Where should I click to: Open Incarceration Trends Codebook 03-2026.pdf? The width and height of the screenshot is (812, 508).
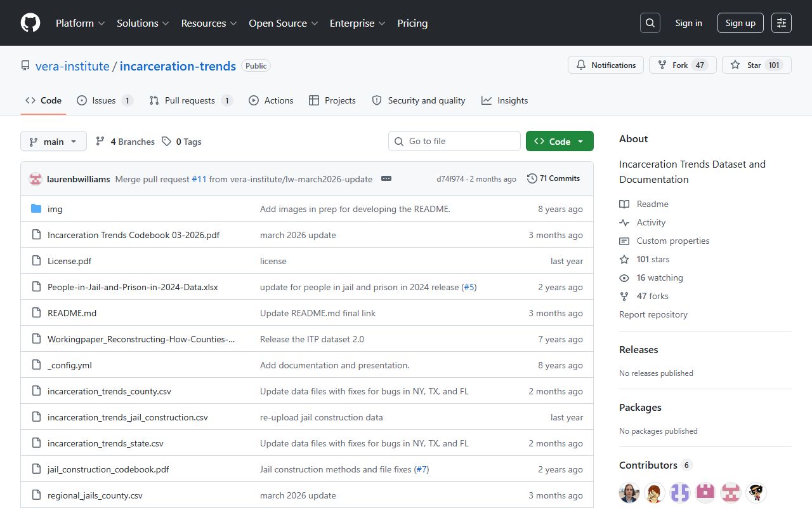pyautogui.click(x=133, y=235)
